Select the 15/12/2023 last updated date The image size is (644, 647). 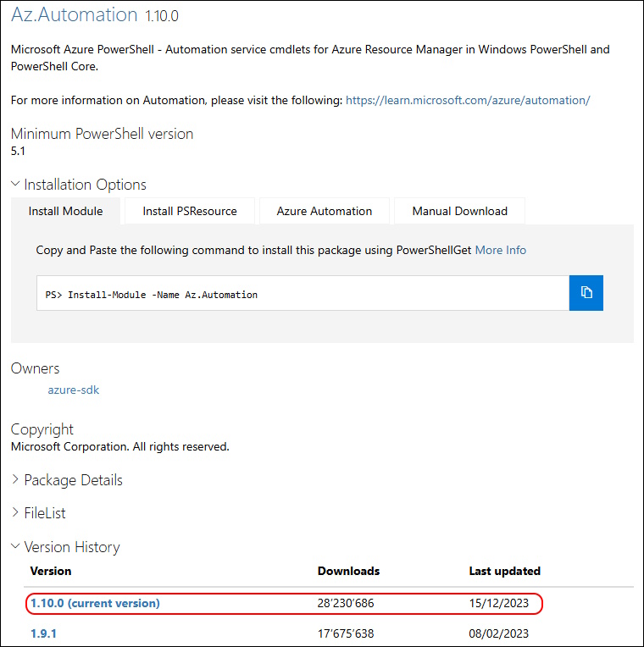point(499,603)
